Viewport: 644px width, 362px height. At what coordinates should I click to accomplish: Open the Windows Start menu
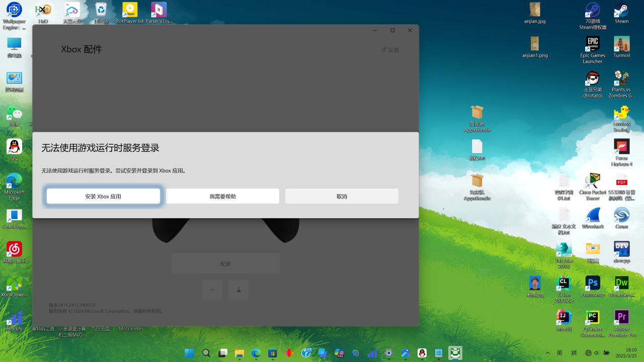pos(189,353)
